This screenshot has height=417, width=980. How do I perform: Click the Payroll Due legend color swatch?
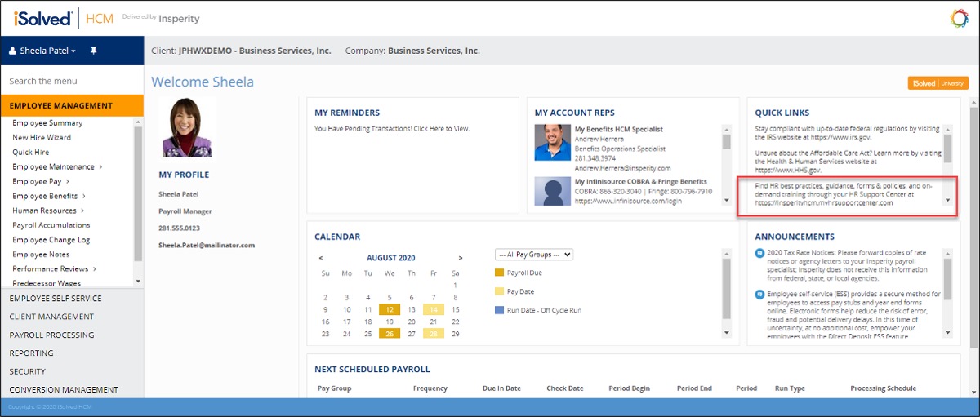pos(500,273)
